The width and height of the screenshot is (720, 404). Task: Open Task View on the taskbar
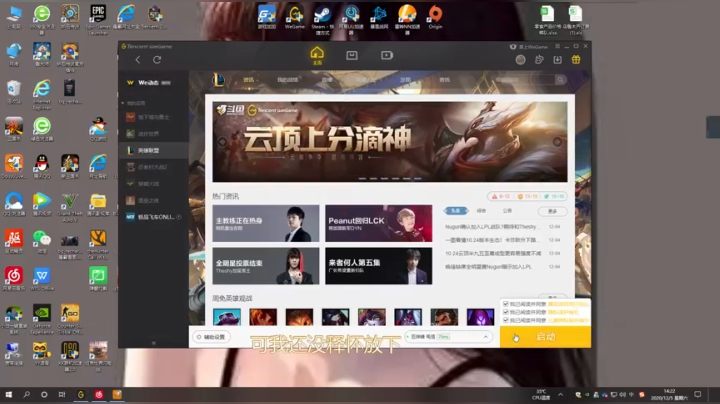[x=62, y=394]
